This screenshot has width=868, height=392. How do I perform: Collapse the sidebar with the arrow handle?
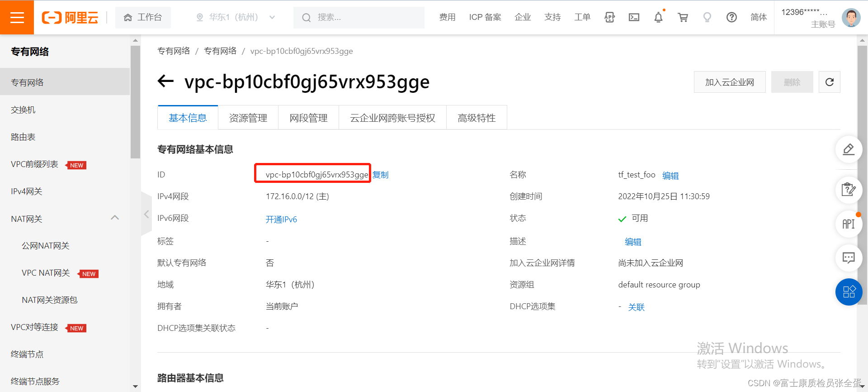146,214
